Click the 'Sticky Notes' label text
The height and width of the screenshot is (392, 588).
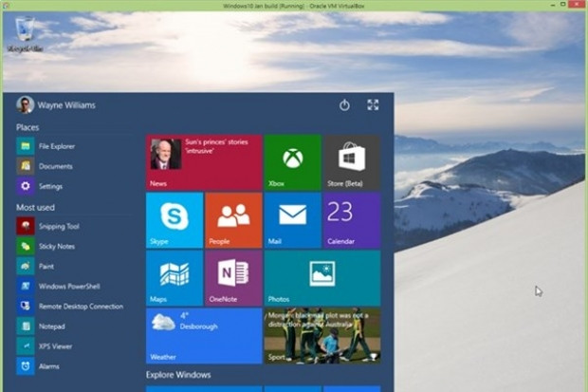pos(57,247)
